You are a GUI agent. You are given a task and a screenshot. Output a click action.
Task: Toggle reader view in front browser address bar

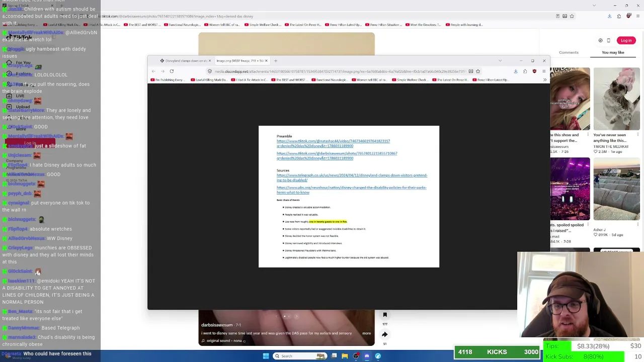pyautogui.click(x=471, y=71)
